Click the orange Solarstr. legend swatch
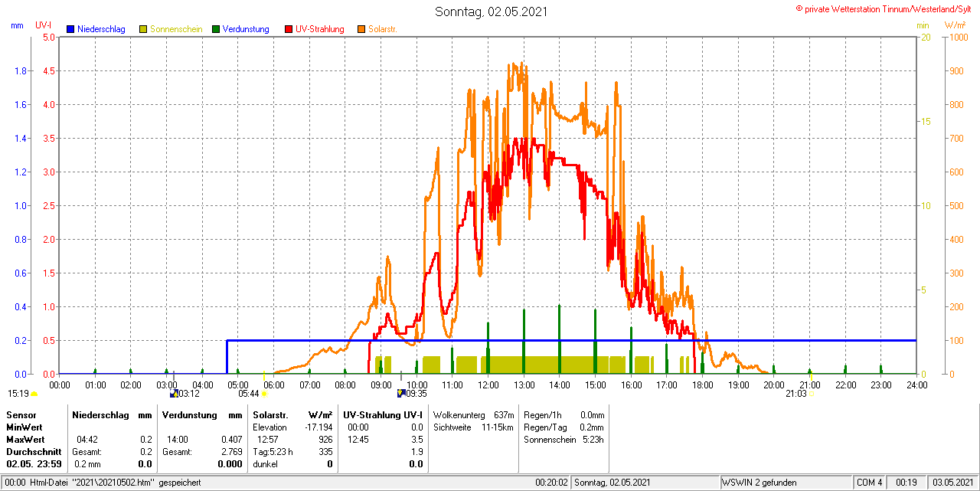 361,29
